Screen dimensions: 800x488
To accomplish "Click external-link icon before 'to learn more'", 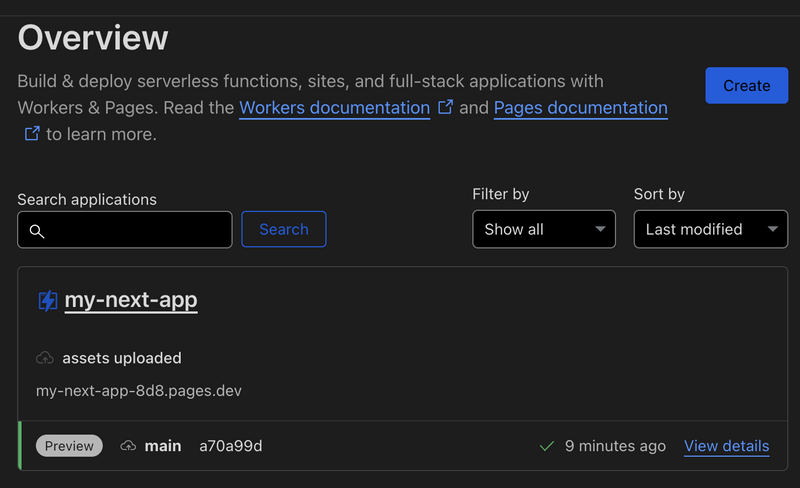I will click(x=32, y=134).
